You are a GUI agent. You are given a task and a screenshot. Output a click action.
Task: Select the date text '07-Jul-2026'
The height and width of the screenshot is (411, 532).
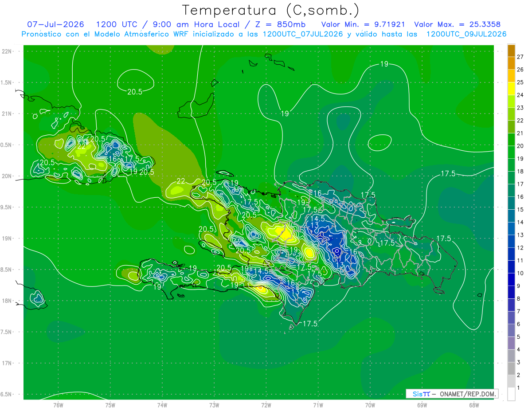(56, 24)
